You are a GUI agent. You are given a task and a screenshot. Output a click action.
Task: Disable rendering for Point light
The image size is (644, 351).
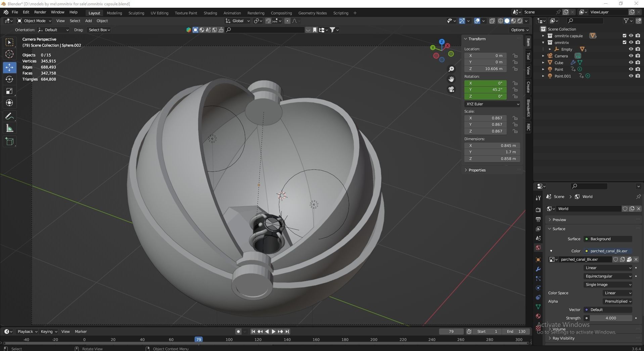(638, 69)
